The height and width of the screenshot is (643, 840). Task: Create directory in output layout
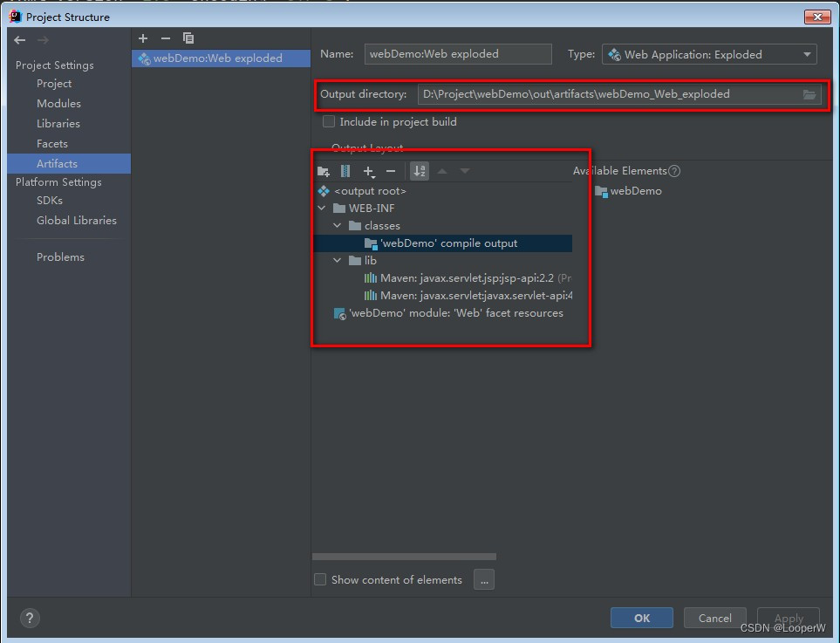323,172
